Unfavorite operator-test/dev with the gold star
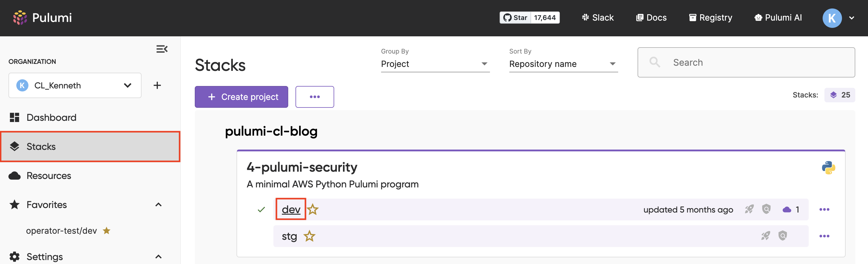 coord(106,230)
